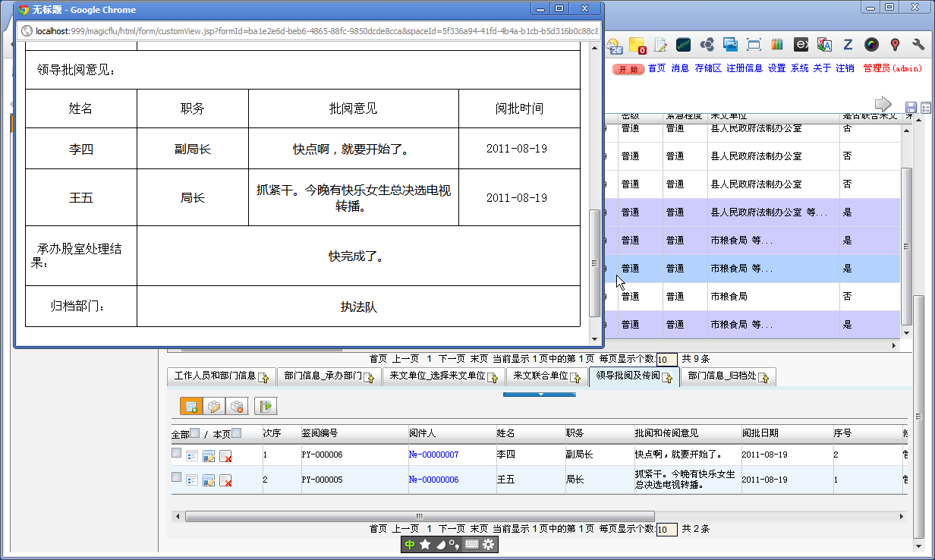The image size is (935, 560).
Task: Open the 存储区 storage link
Action: pyautogui.click(x=707, y=68)
